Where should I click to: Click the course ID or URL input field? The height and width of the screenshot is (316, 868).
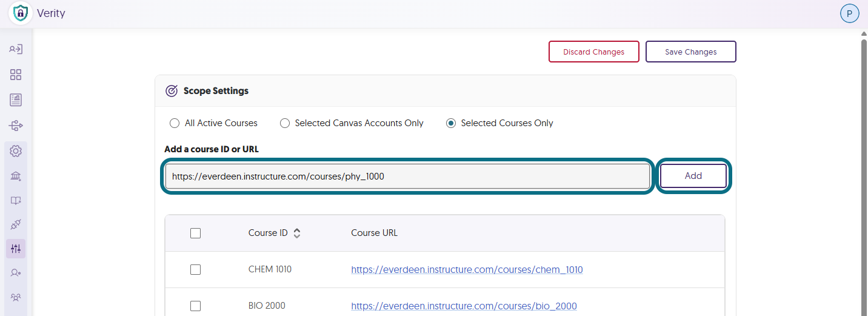point(407,176)
